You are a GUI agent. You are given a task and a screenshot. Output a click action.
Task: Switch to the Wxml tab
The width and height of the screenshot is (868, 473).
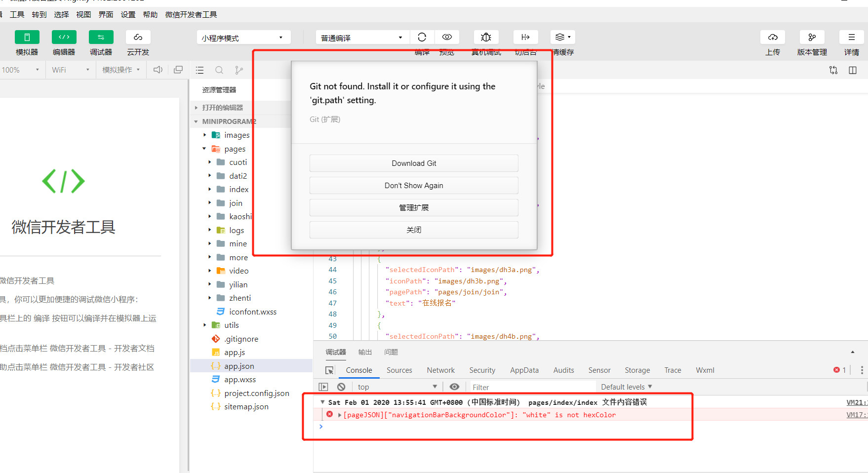(x=705, y=370)
